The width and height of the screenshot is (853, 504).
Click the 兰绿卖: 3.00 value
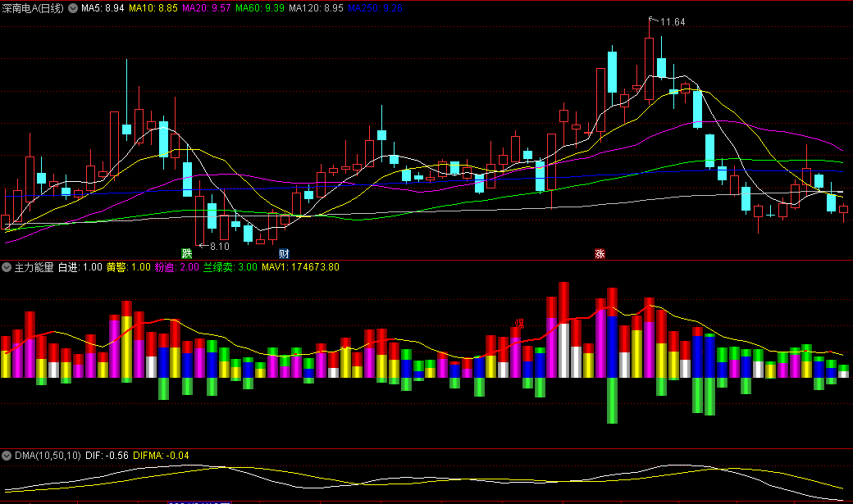pyautogui.click(x=230, y=267)
